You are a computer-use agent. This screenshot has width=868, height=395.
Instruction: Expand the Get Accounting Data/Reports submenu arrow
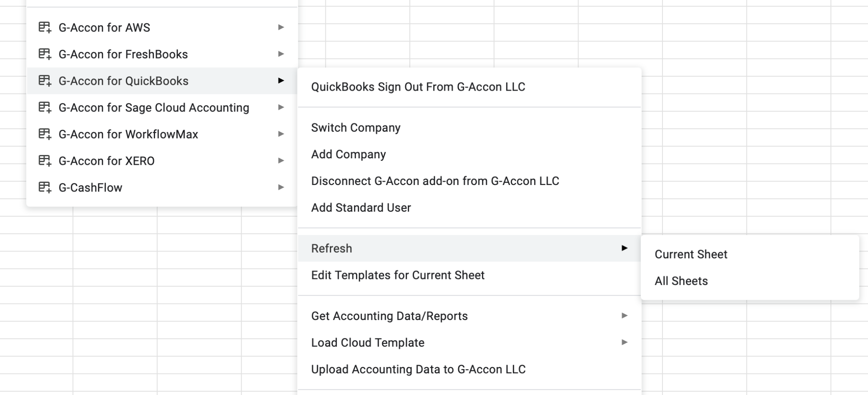tap(624, 316)
